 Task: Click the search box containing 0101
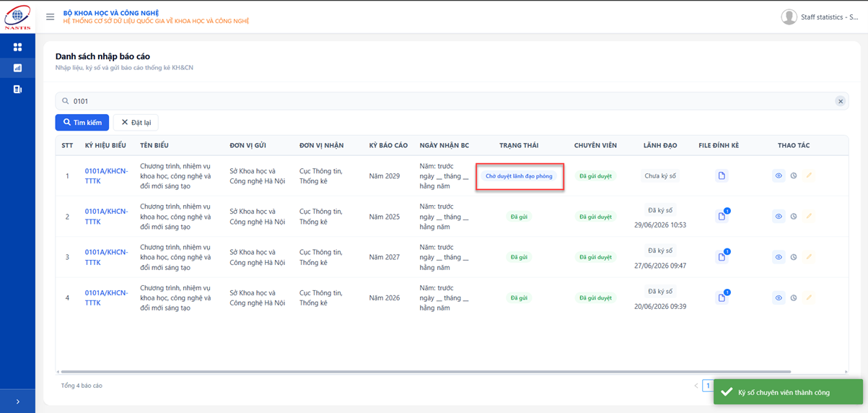pyautogui.click(x=452, y=101)
